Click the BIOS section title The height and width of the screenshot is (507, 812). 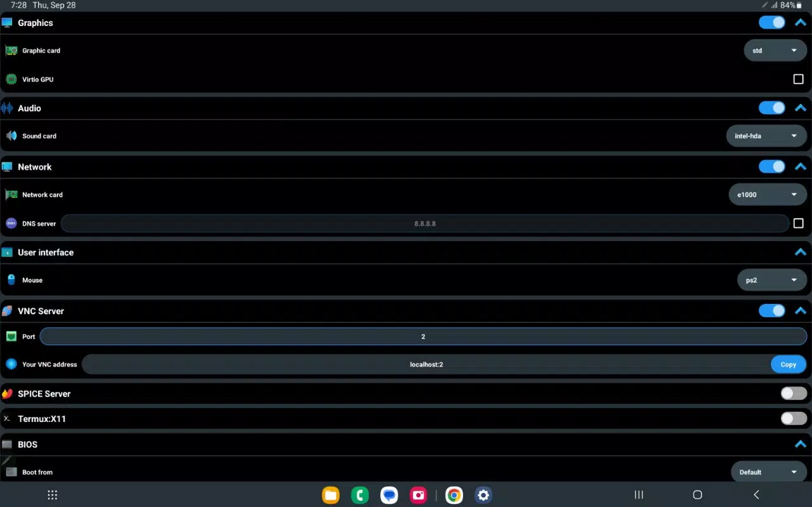(28, 445)
